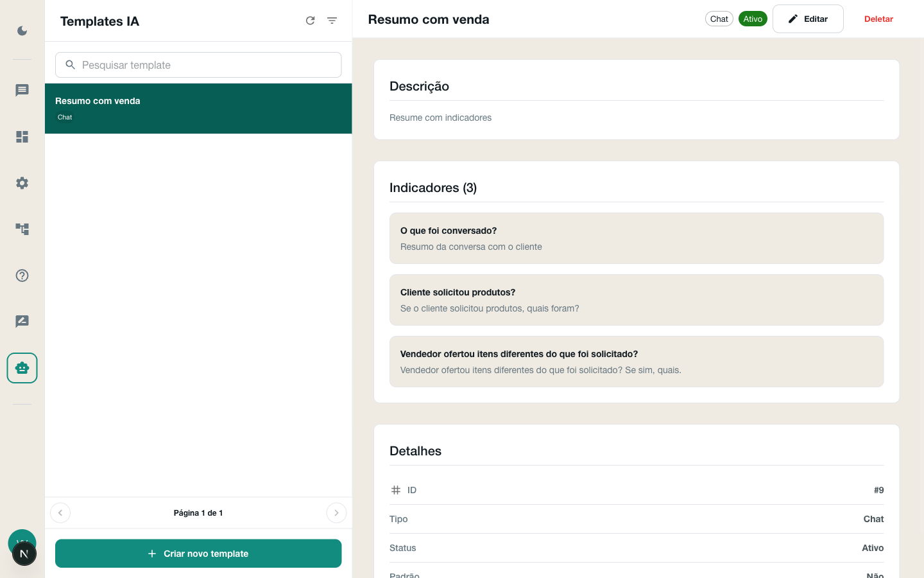This screenshot has width=924, height=578.
Task: Click inside the Pesquisar template search field
Action: pyautogui.click(x=198, y=65)
